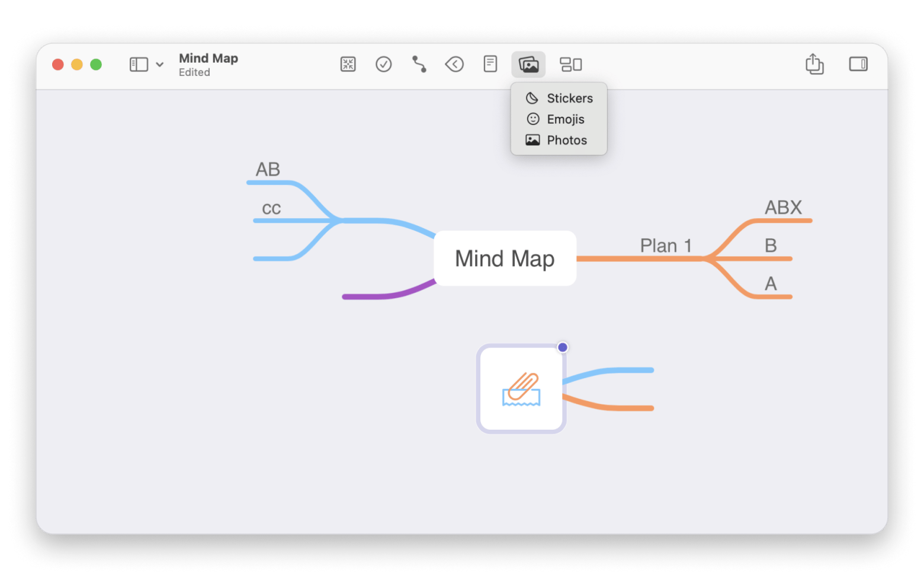
Task: Toggle the right inspector panel
Action: 858,64
